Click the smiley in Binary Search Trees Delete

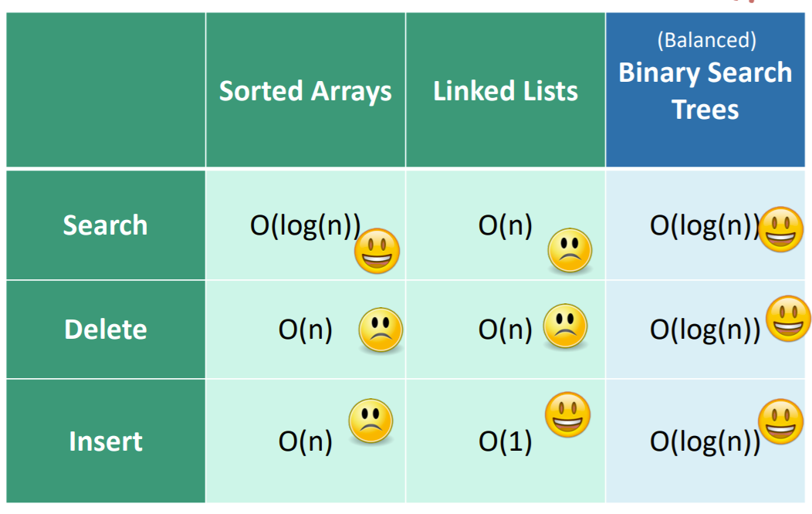tap(788, 319)
